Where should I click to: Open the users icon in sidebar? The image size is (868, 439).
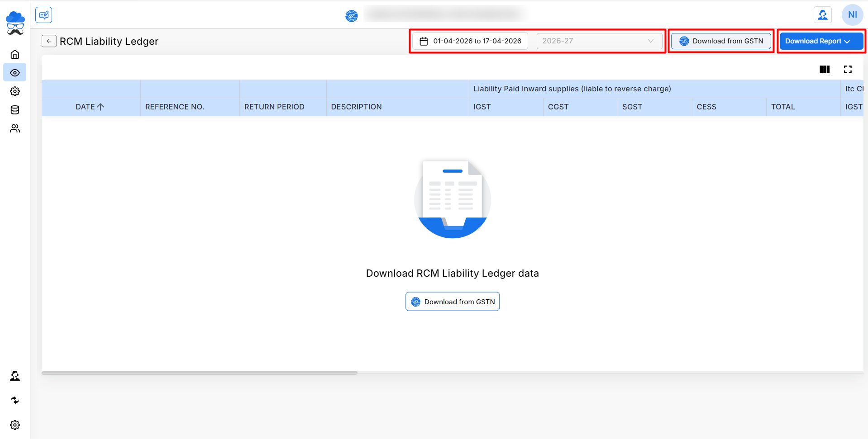[x=15, y=129]
